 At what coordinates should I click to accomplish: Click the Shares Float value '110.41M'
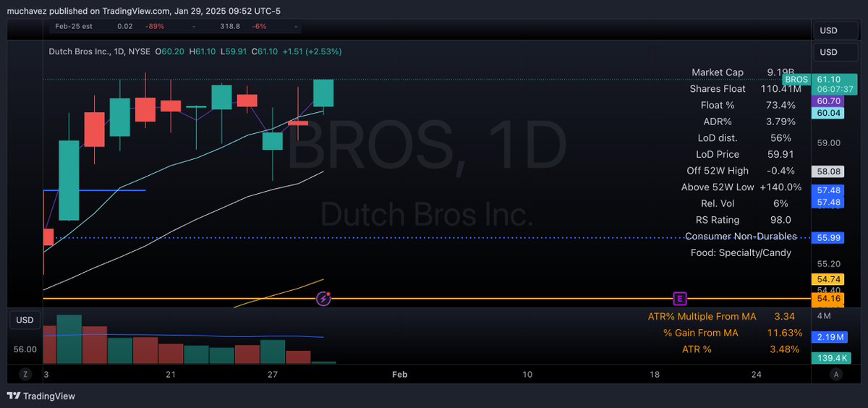(781, 88)
